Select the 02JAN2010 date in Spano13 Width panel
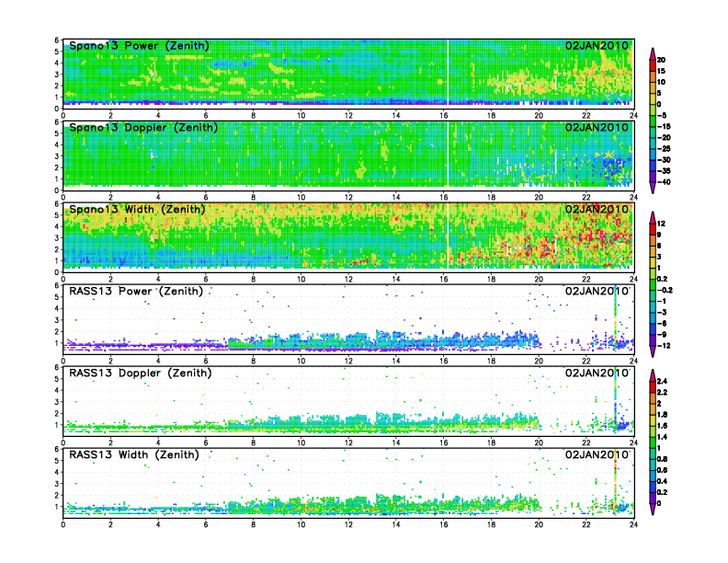Image resolution: width=728 pixels, height=563 pixels. pos(597,210)
